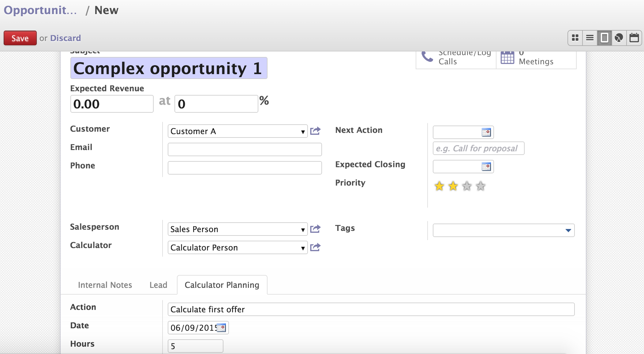This screenshot has height=354, width=644.
Task: Click the Call for proposal action field
Action: [x=478, y=148]
